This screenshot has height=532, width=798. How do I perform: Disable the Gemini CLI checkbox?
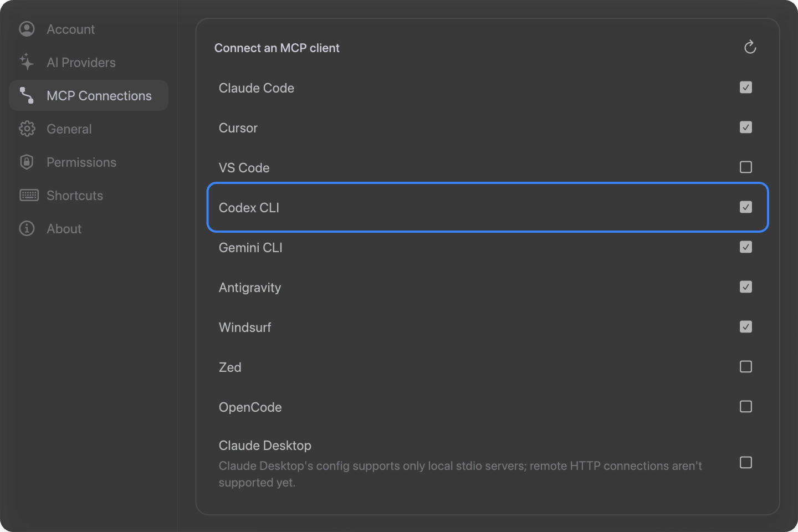click(x=746, y=247)
